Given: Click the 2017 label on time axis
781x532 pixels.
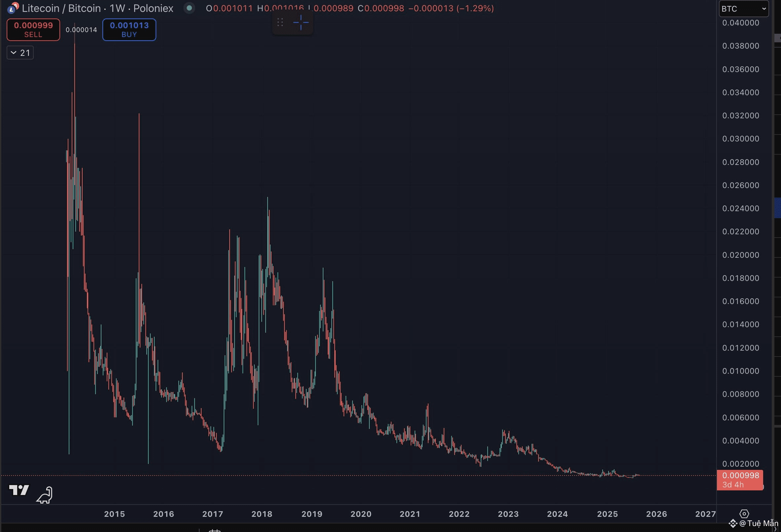Looking at the screenshot, I should coord(213,514).
